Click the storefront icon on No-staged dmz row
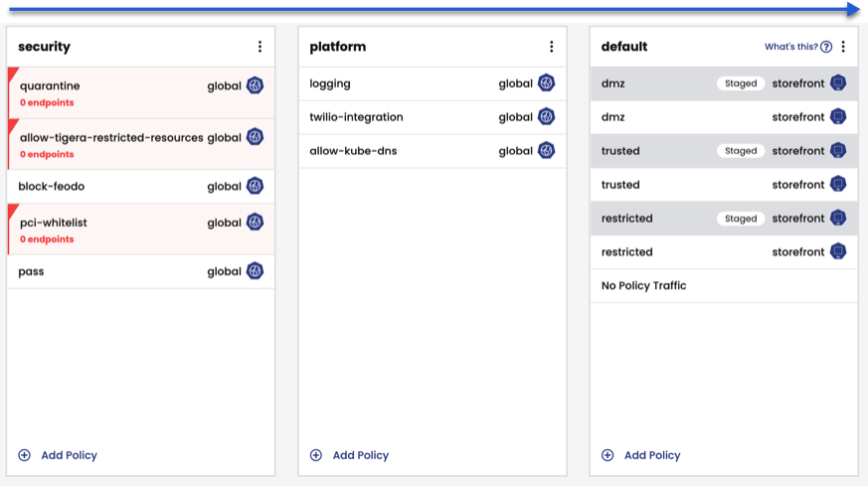 point(838,117)
